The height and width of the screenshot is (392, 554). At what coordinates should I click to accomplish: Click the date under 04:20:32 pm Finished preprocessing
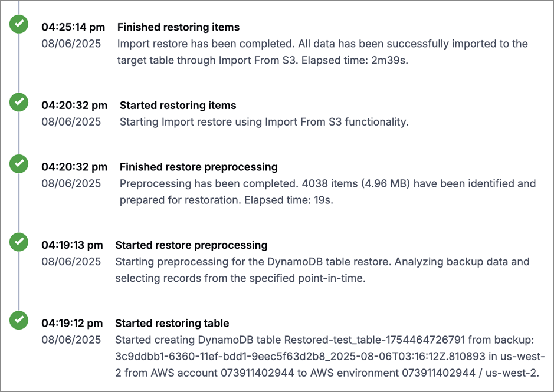(71, 184)
